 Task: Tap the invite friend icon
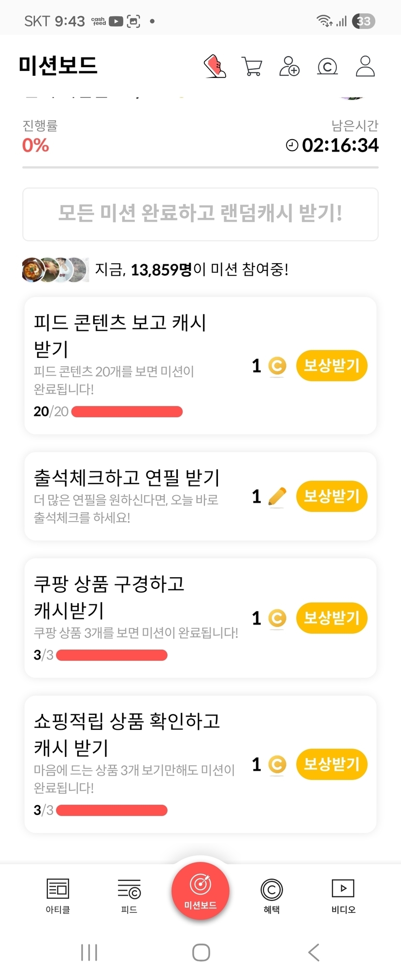pyautogui.click(x=289, y=66)
